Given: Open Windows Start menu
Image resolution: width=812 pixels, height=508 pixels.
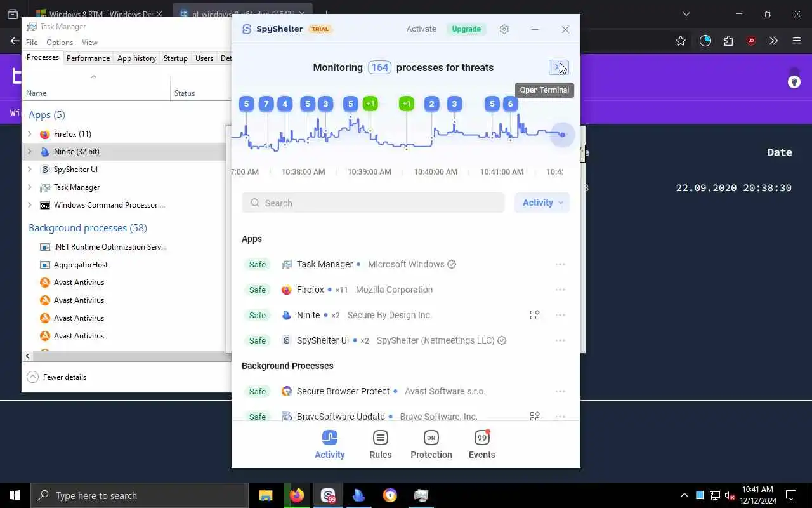Looking at the screenshot, I should [15, 495].
